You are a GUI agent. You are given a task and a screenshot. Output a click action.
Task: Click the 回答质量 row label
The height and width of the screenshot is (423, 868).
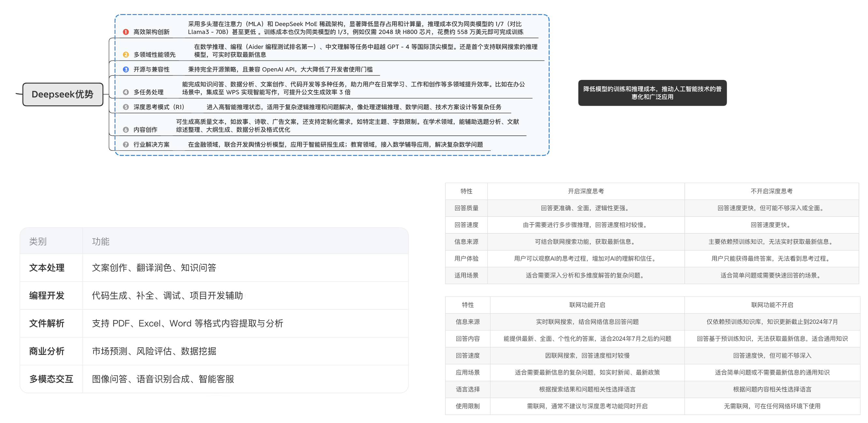click(466, 208)
